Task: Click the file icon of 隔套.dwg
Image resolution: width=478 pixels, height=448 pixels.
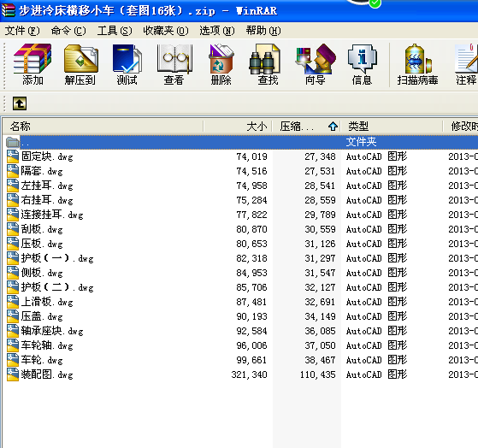Action: [x=13, y=171]
